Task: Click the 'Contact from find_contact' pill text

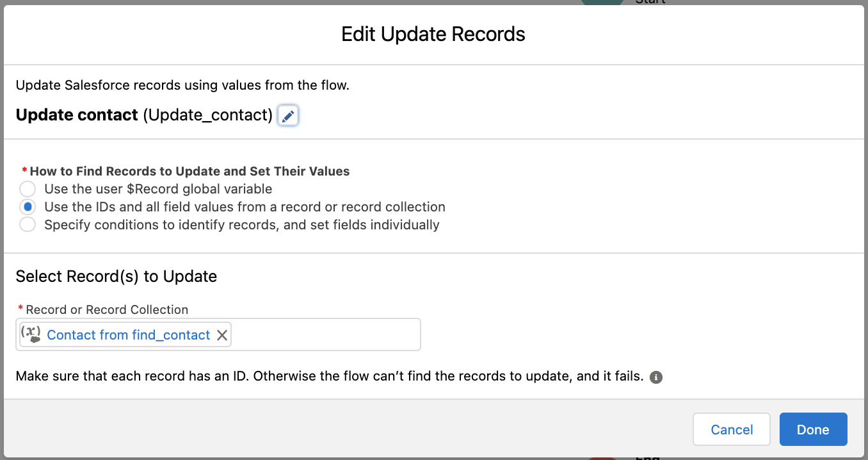Action: point(129,335)
